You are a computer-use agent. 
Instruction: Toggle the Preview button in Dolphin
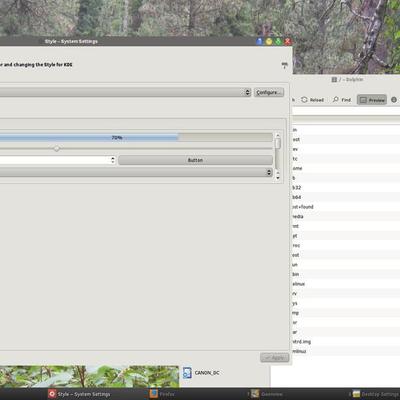coord(372,100)
